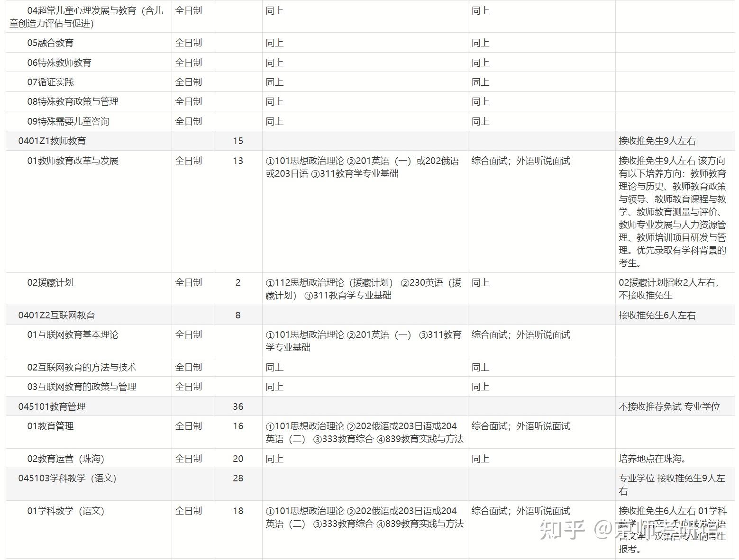Click major heading '045103学科教学（语文)'
This screenshot has width=739, height=560.
pyautogui.click(x=67, y=478)
